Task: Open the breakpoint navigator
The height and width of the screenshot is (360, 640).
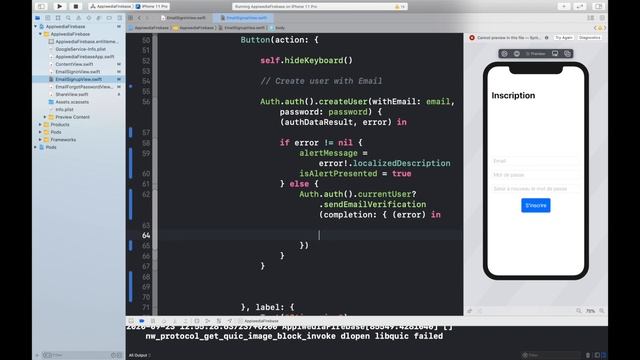Action: pyautogui.click(x=109, y=18)
